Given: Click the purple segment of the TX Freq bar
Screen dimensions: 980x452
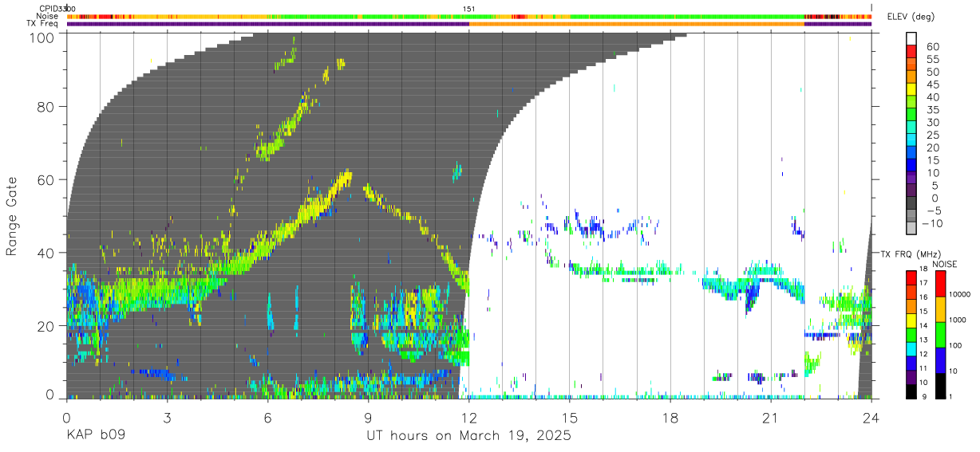Looking at the screenshot, I should [x=267, y=24].
